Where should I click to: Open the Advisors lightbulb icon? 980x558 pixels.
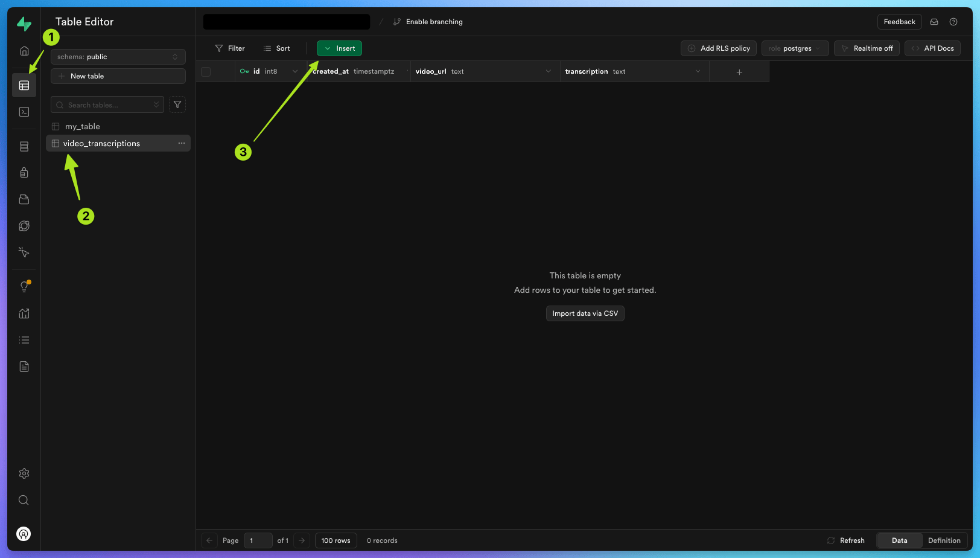click(24, 286)
